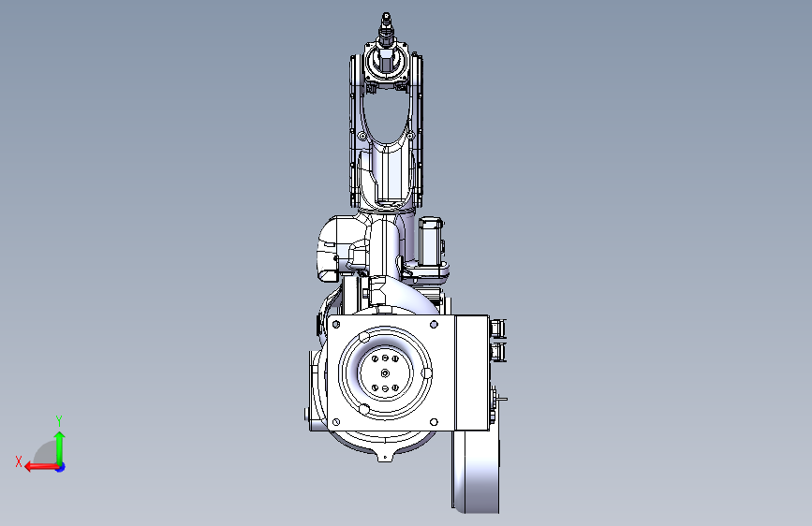Select the rectangular side box on the base

(x=472, y=373)
